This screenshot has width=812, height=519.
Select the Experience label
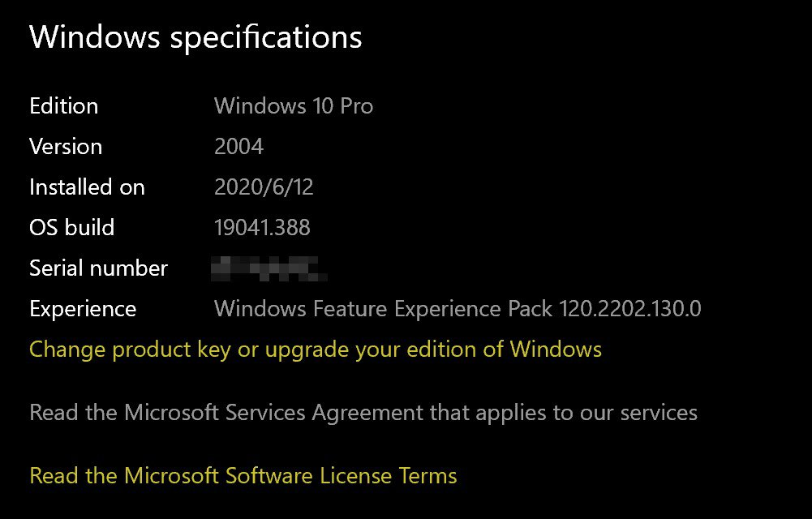83,309
